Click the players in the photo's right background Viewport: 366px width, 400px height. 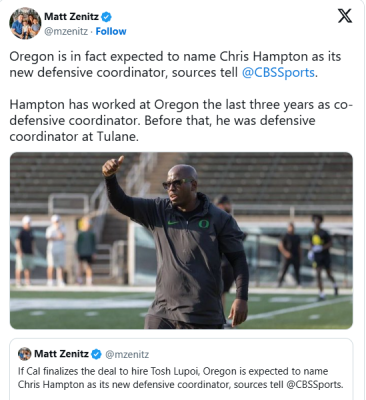[x=308, y=255]
